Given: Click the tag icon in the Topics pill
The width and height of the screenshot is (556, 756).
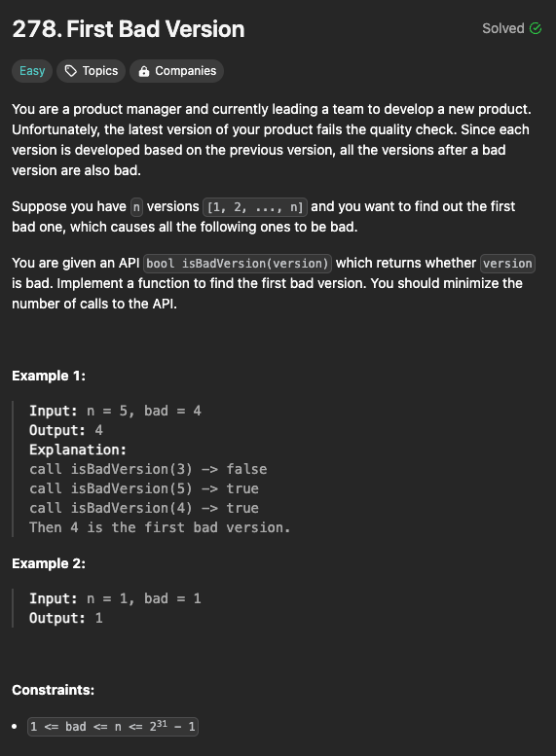Looking at the screenshot, I should [x=71, y=71].
